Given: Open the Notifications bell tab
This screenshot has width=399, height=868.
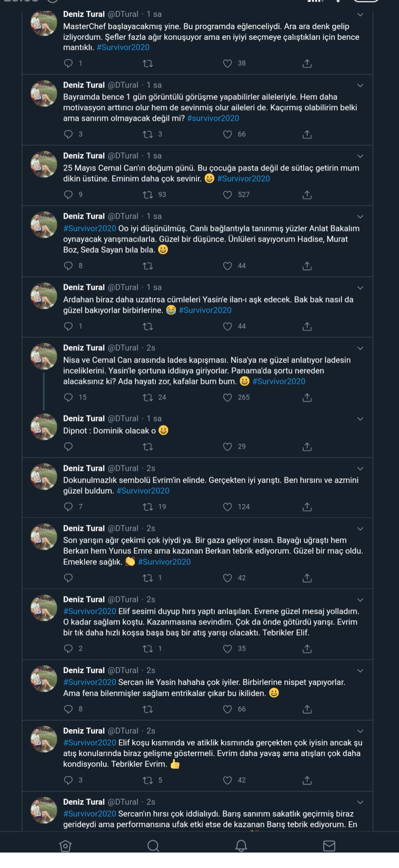Looking at the screenshot, I should coord(241,845).
